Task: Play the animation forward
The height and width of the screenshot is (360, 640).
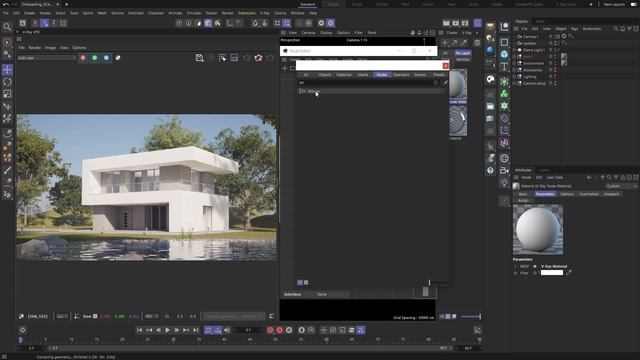Action: (167, 330)
